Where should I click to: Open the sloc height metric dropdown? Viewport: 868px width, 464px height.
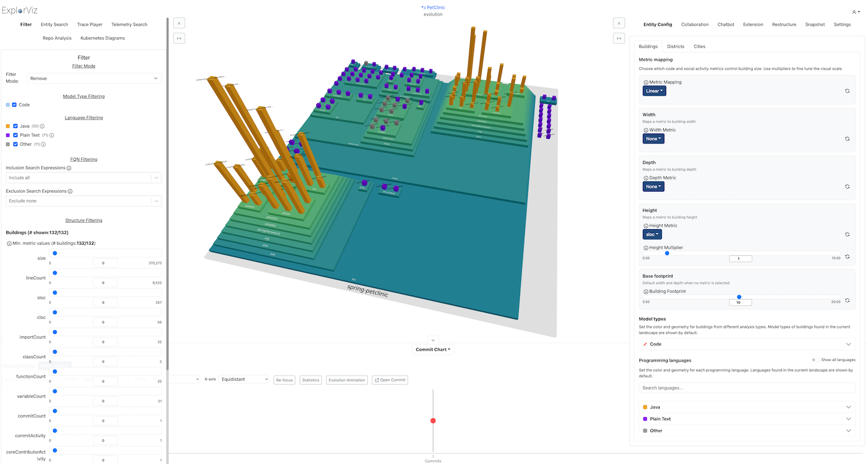652,234
